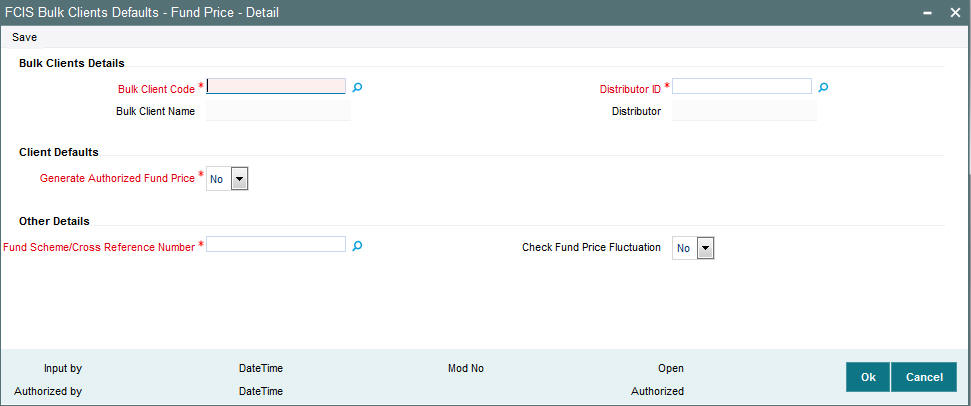Click Save in the toolbar
971x406 pixels.
(x=25, y=38)
